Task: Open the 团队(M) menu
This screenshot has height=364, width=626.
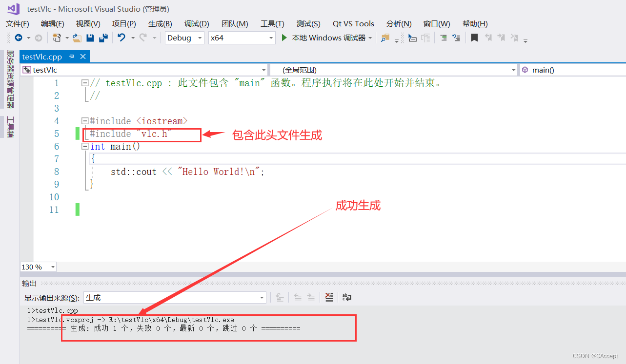Action: [235, 23]
